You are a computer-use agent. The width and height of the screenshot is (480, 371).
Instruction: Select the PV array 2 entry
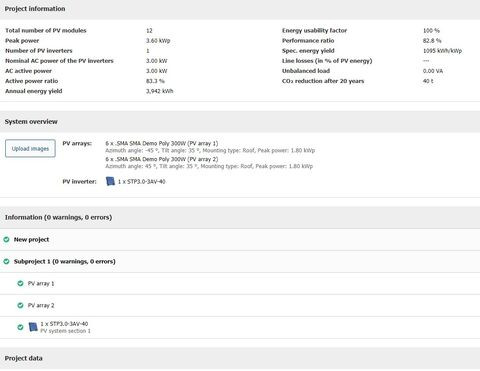coord(240,306)
